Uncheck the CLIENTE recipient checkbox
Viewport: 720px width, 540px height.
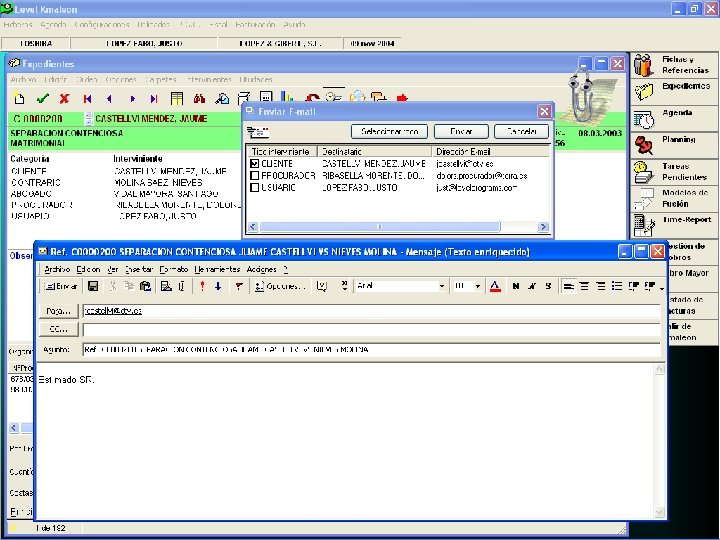pyautogui.click(x=254, y=163)
